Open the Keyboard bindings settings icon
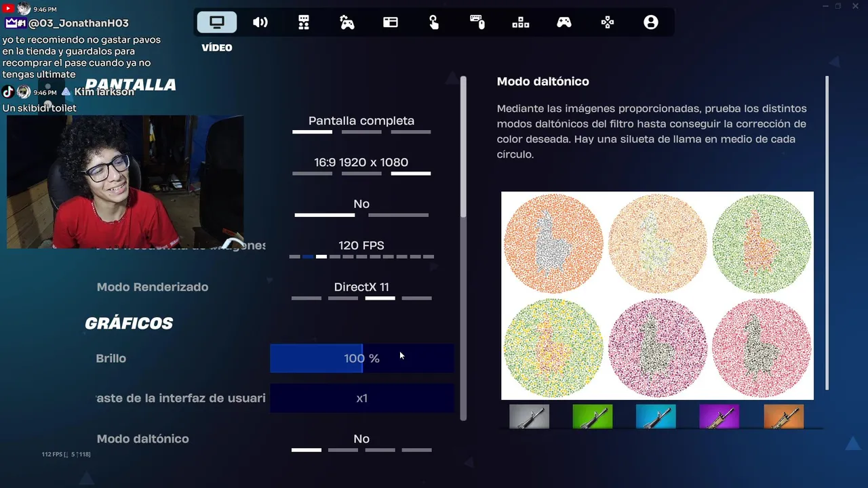Screen dimensions: 868x488 pyautogui.click(x=521, y=22)
